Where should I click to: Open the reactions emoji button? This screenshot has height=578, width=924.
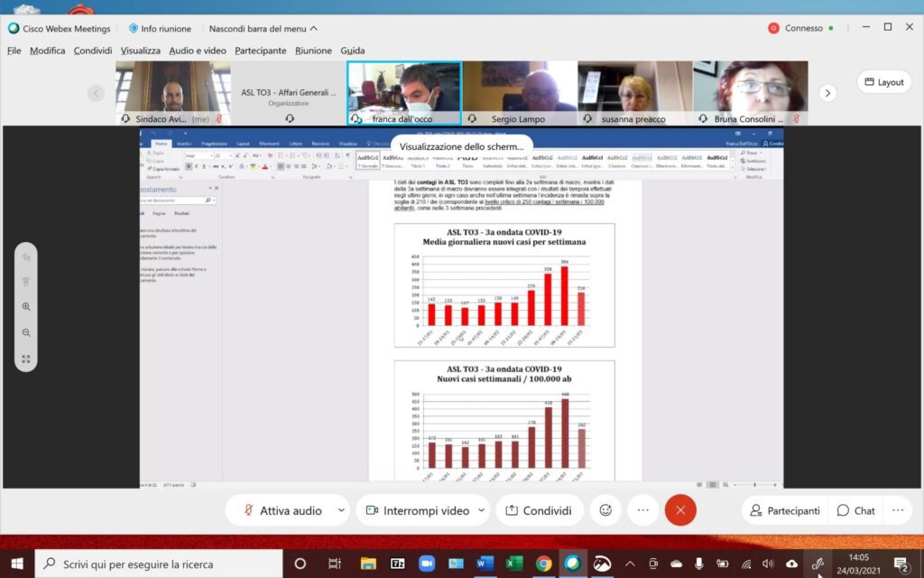coord(605,510)
